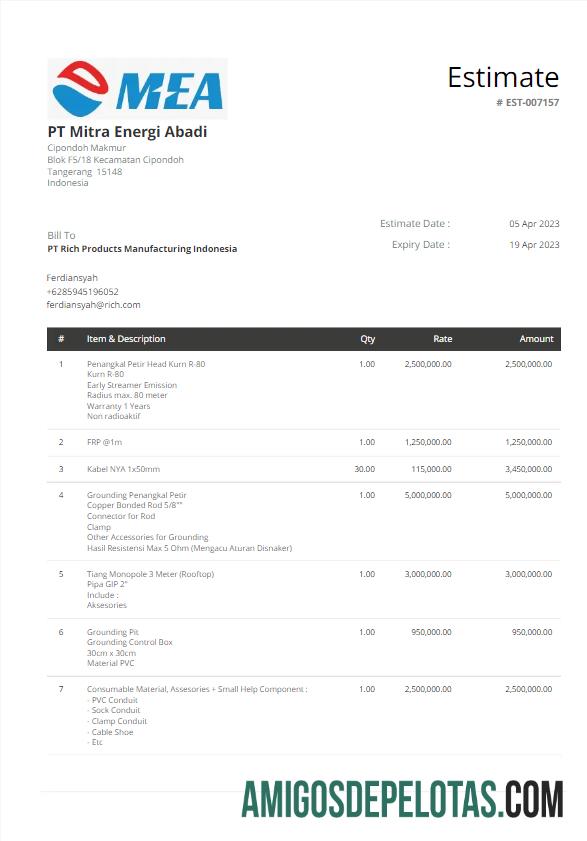
Task: Click the Amount column header
Action: pos(536,339)
